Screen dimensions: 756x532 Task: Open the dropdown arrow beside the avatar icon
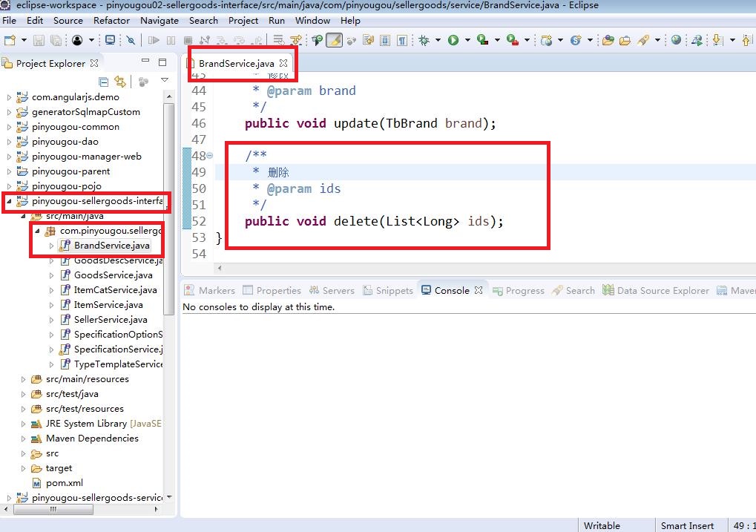(91, 41)
